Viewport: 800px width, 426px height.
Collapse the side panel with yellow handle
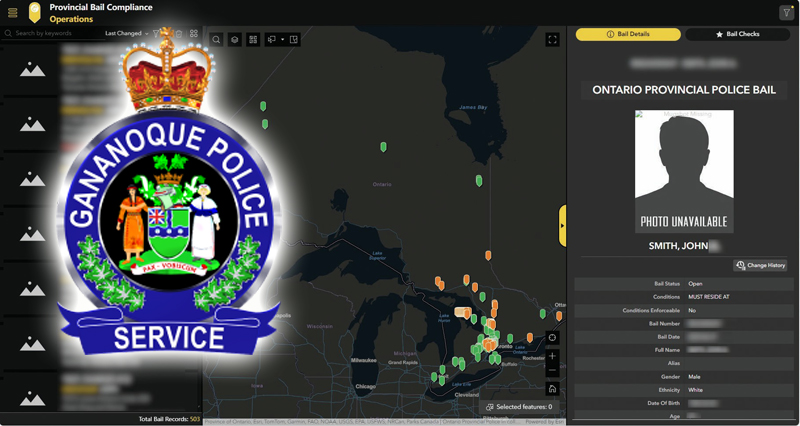click(562, 225)
